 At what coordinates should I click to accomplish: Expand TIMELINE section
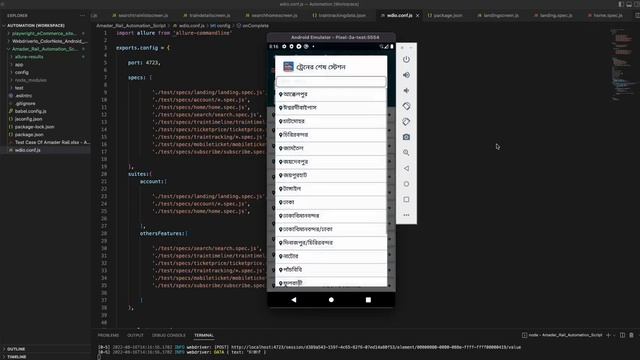pos(16,357)
